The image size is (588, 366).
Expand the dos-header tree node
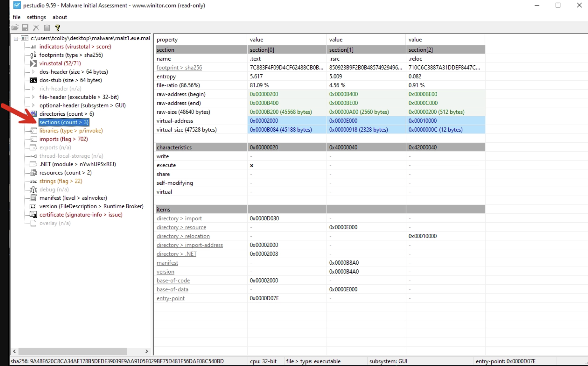[x=33, y=72]
